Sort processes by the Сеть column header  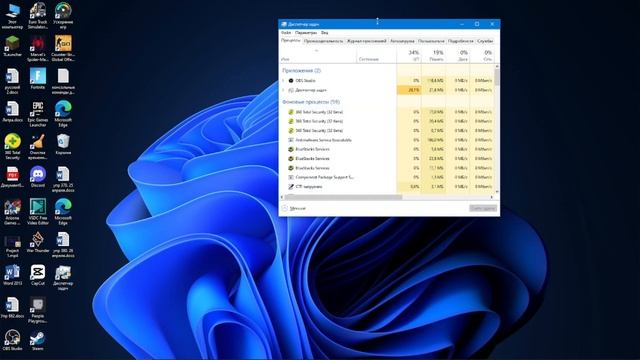[482, 56]
